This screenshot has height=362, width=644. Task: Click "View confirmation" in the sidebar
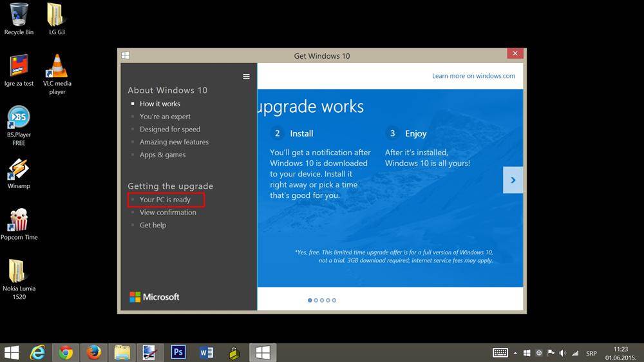coord(167,213)
